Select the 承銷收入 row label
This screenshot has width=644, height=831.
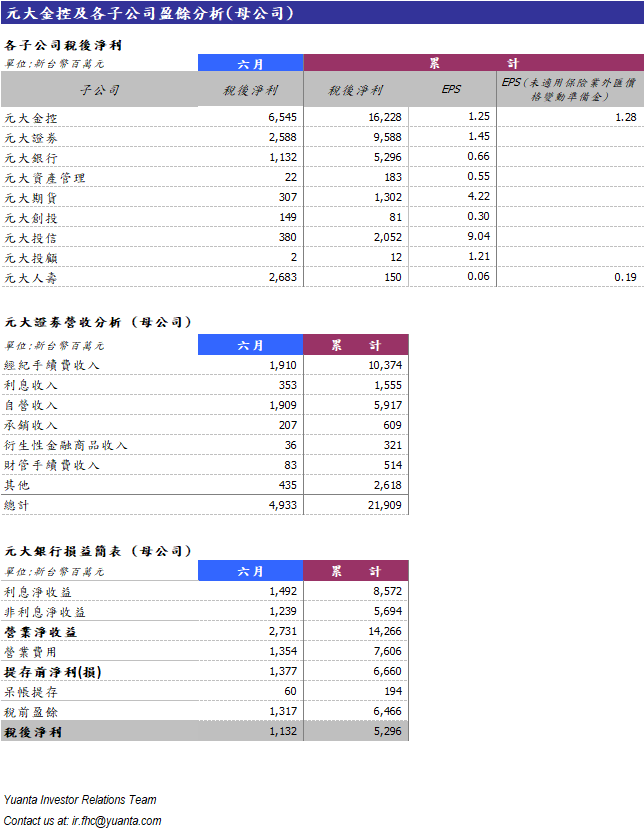click(x=31, y=425)
